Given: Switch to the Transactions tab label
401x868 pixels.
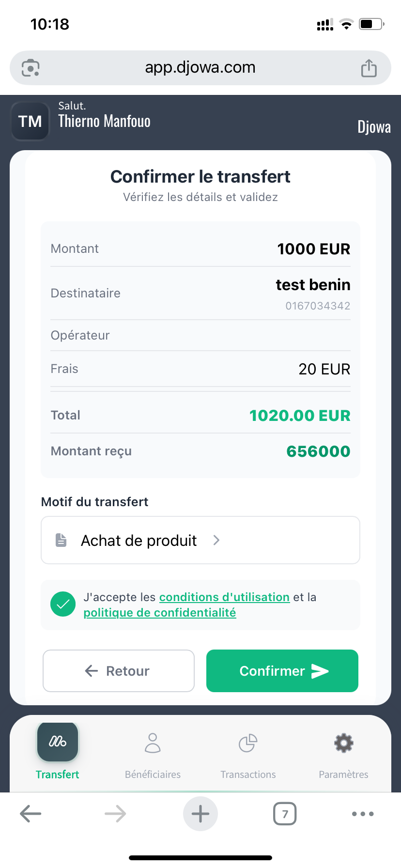Looking at the screenshot, I should [x=248, y=775].
